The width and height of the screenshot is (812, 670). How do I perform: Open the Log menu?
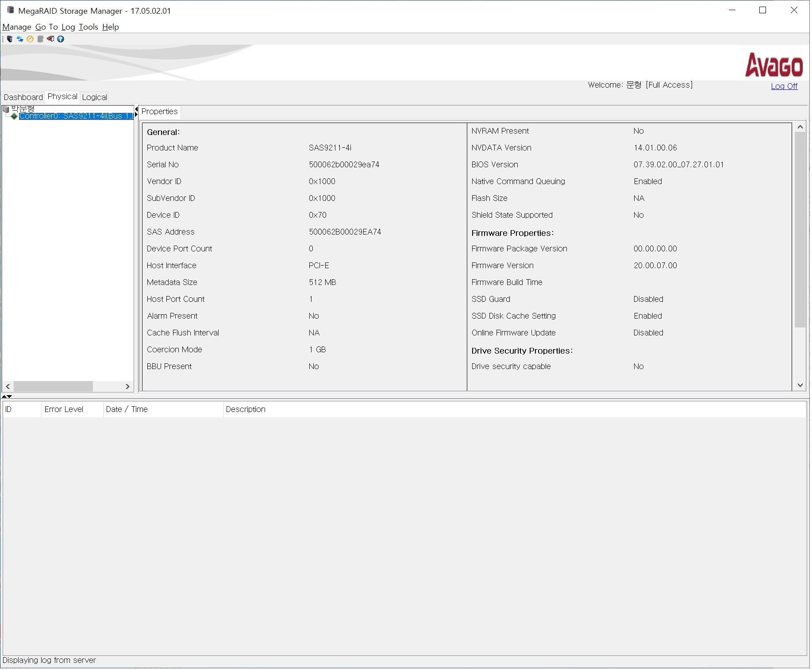point(68,27)
